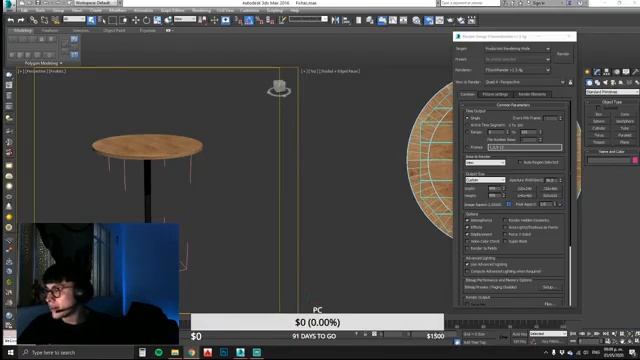Open the Standard Primitives dropdown
This screenshot has width=640, height=360.
[612, 92]
